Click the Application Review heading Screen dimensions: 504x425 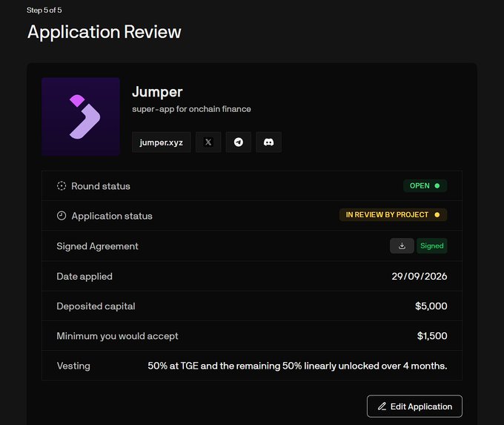click(x=105, y=32)
